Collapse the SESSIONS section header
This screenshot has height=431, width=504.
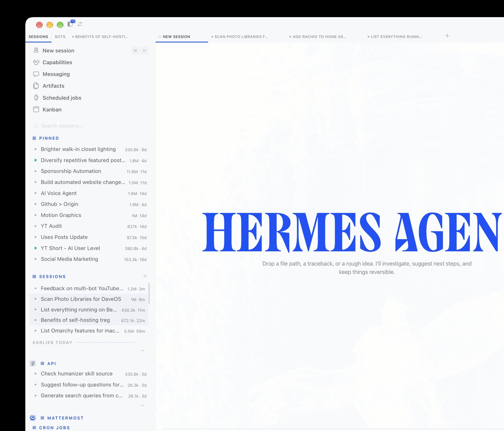pos(52,277)
